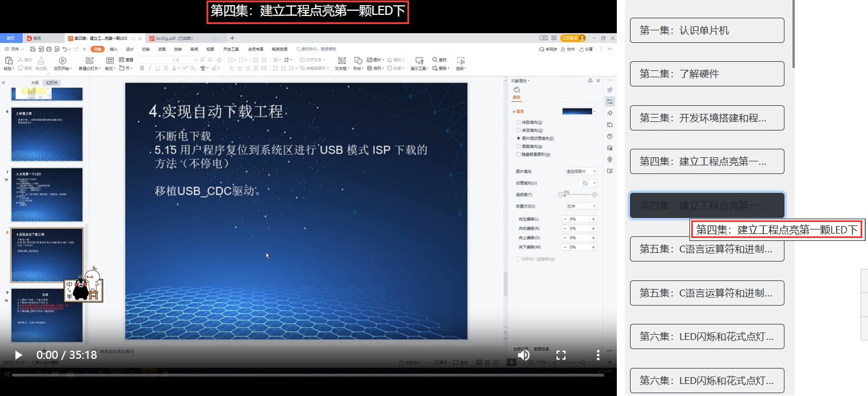This screenshot has width=868, height=396.
Task: Click the 透明度 transparency slider
Action: (x=578, y=195)
